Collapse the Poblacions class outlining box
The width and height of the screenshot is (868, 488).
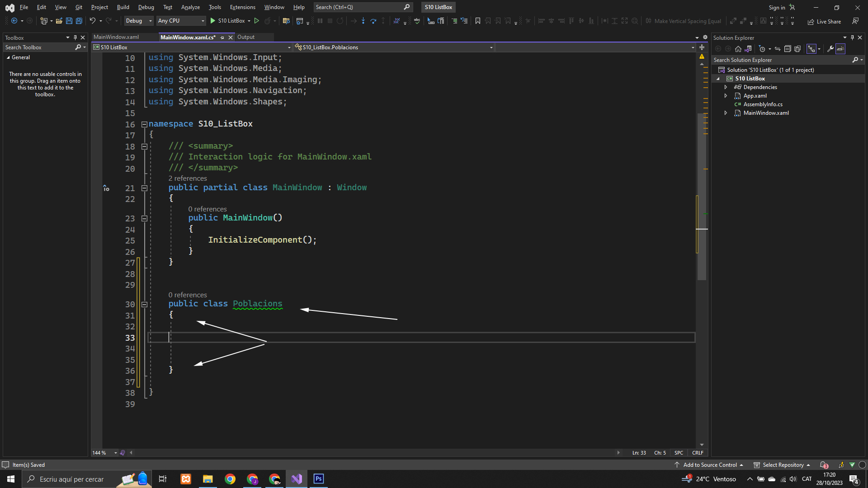coord(144,305)
